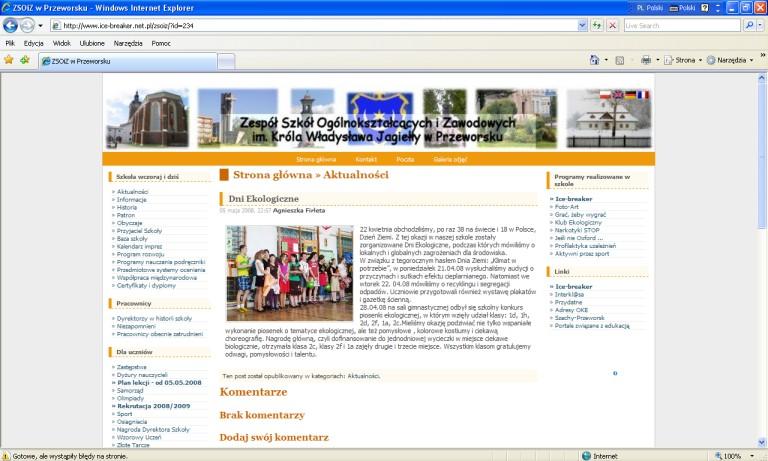Viewport: 768px width, 461px height.
Task: Select the ZSOIZ w Przeworsku tab
Action: (x=127, y=61)
